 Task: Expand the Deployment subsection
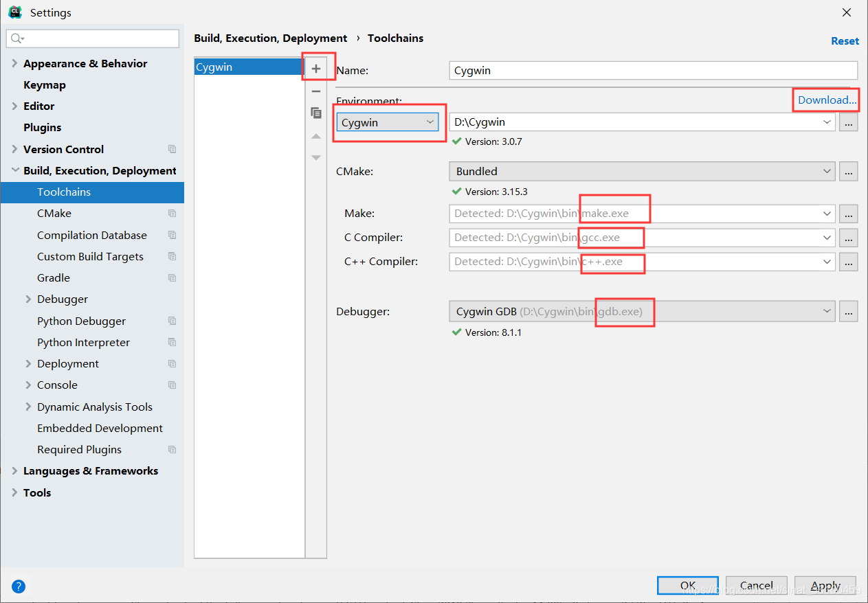point(28,363)
